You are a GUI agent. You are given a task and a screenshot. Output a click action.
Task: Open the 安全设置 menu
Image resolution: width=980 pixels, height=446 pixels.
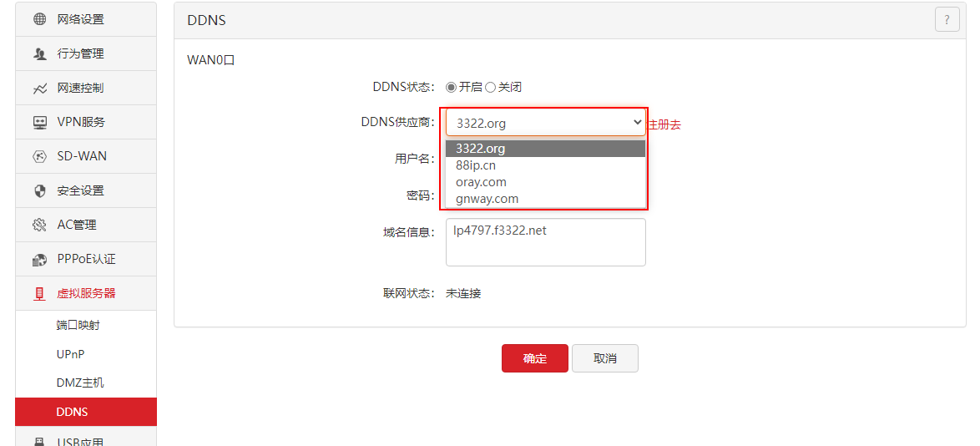point(86,190)
